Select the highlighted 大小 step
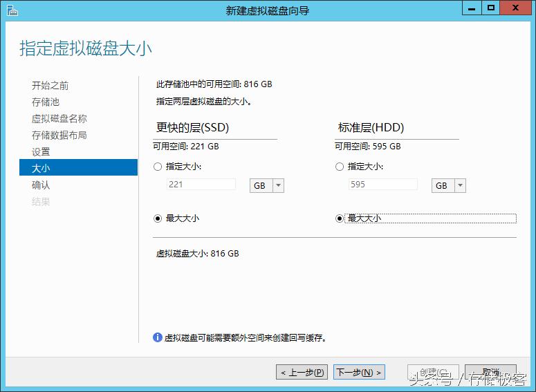 [79, 167]
